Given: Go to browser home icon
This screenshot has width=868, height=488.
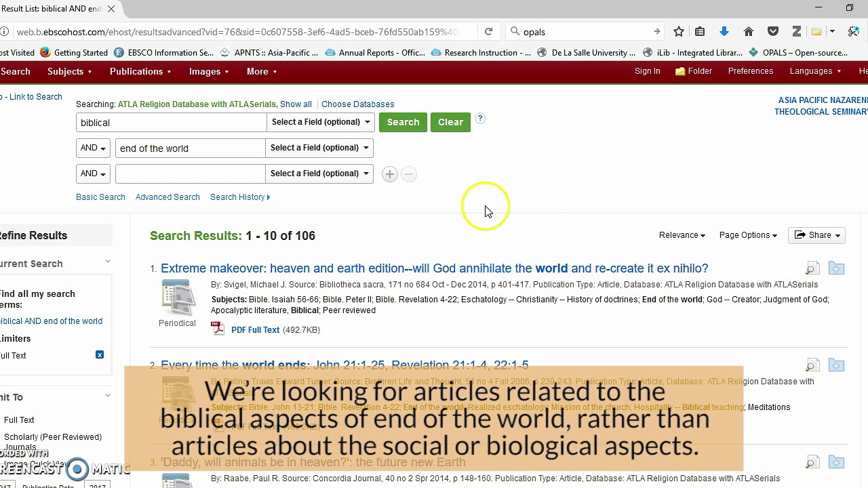Looking at the screenshot, I should 749,32.
